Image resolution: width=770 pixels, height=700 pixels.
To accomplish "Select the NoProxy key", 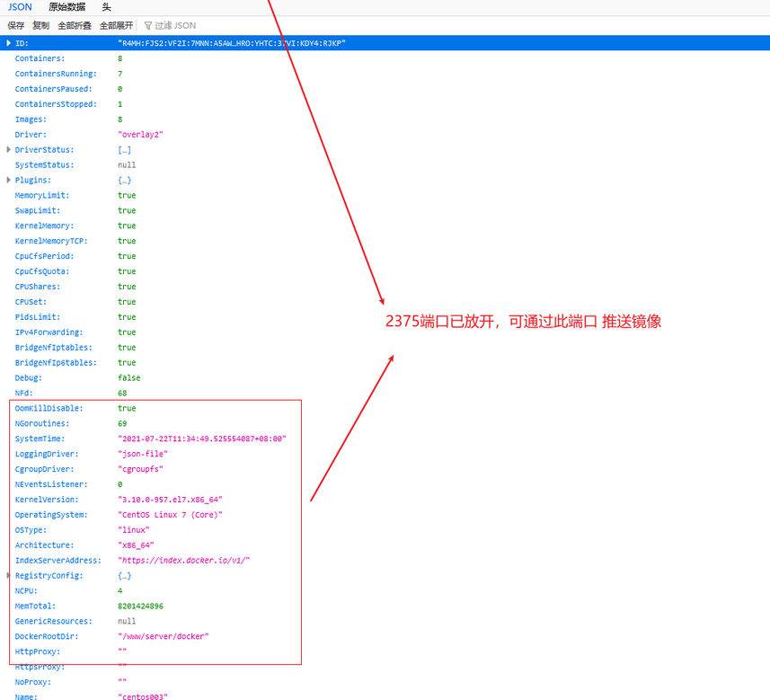I will click(33, 683).
